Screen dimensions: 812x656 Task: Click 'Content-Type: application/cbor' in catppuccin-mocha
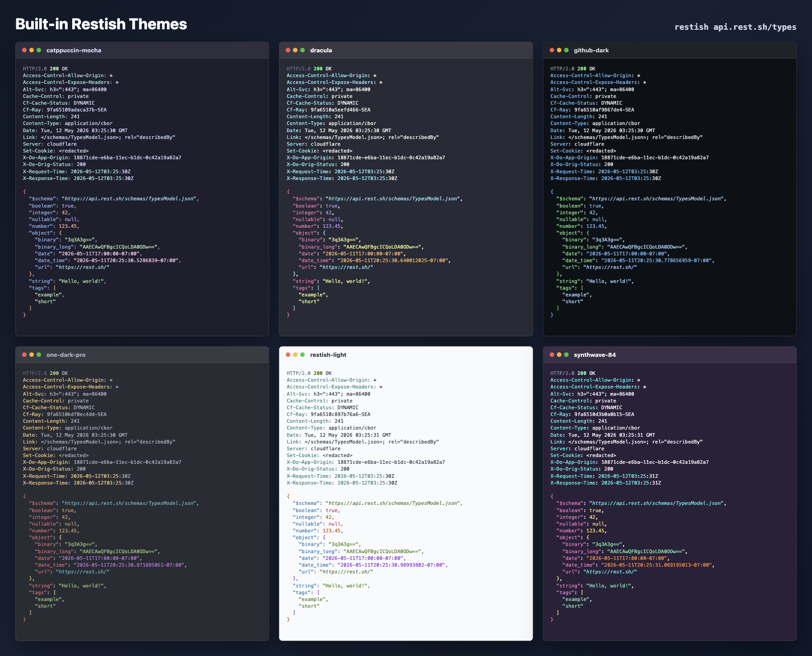68,123
